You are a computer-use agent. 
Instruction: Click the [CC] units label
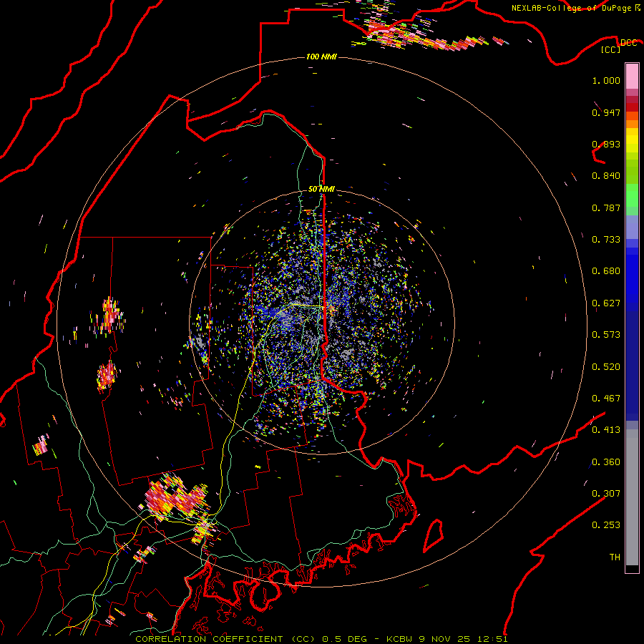point(611,49)
